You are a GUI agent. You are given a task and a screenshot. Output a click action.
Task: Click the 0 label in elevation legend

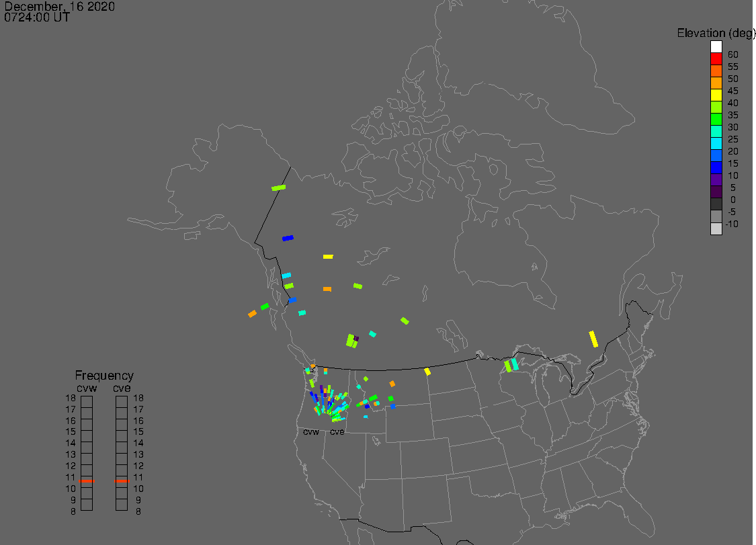733,200
